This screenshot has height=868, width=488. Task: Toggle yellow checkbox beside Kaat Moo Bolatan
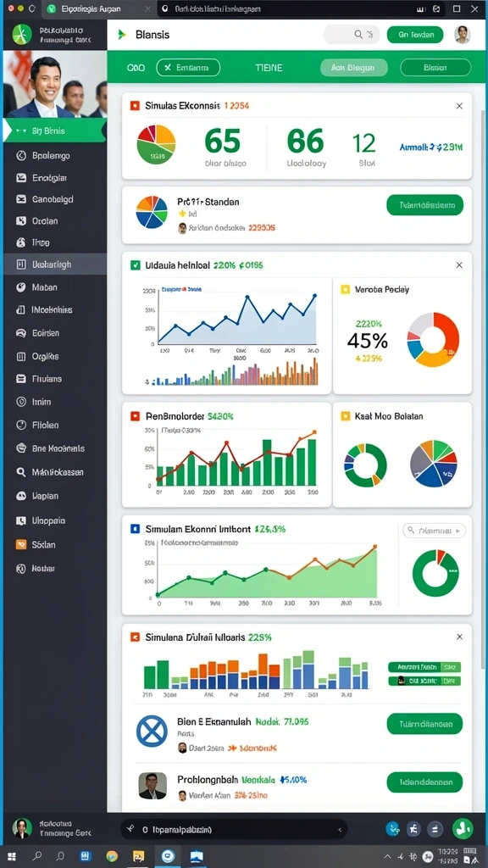point(346,415)
